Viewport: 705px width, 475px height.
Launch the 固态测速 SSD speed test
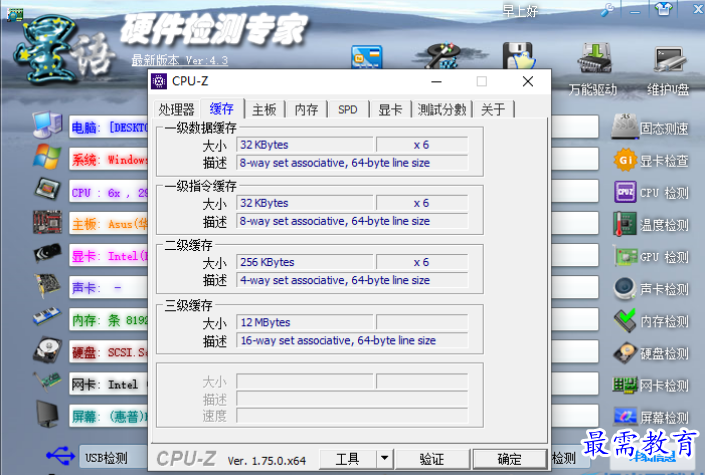coord(651,128)
